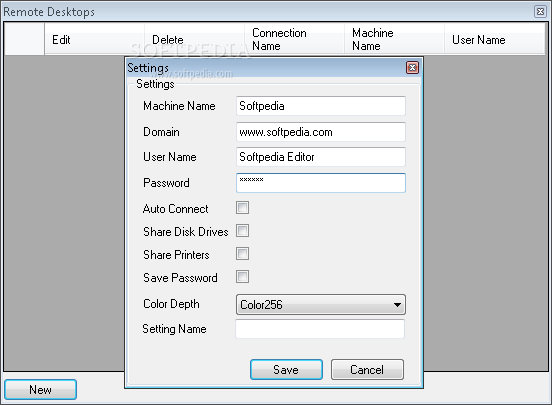Screen dimensions: 552x405
Task: Enable the Auto Connect checkbox
Action: pyautogui.click(x=243, y=208)
